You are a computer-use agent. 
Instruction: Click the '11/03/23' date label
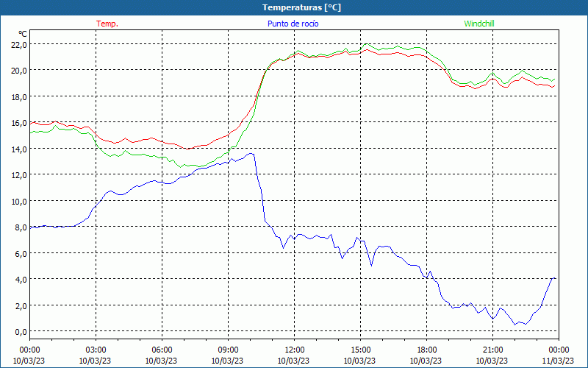tap(559, 361)
